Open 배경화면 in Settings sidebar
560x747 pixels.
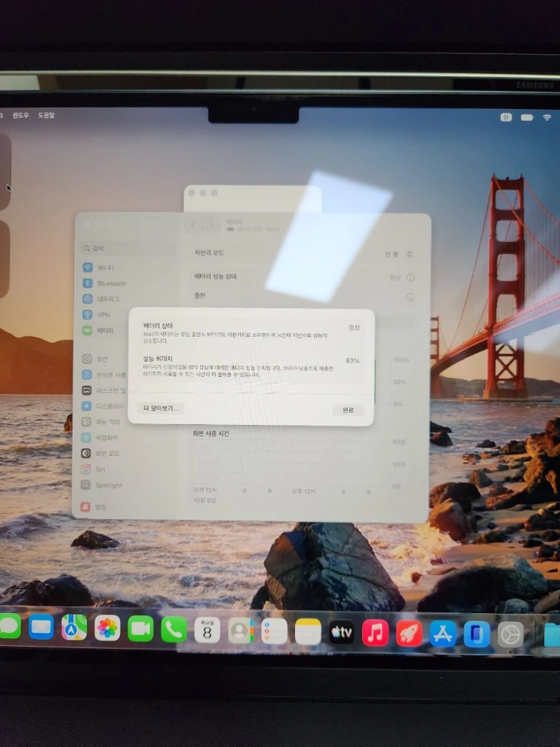100,438
